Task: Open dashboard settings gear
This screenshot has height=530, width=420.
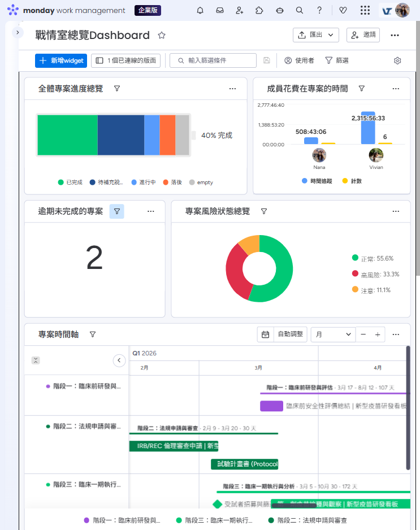Action: point(397,60)
